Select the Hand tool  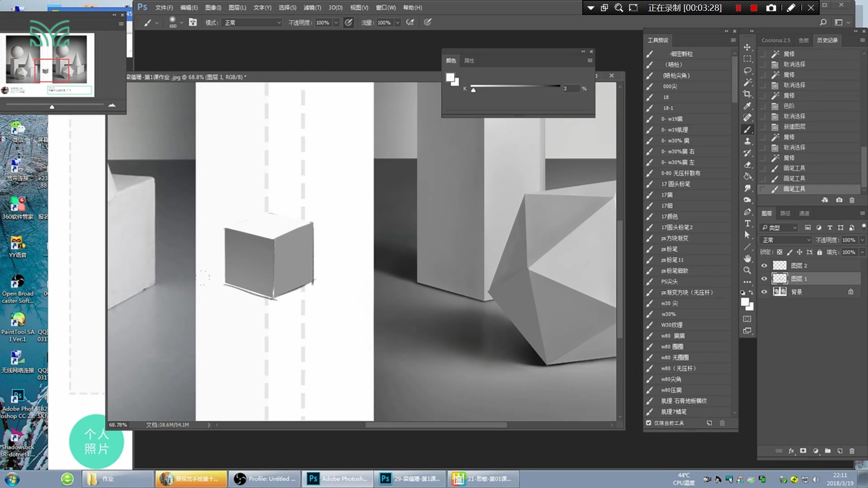pyautogui.click(x=747, y=258)
